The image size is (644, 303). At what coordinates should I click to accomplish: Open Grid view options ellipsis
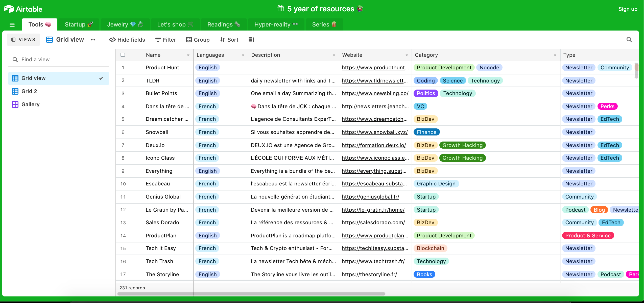click(x=93, y=40)
